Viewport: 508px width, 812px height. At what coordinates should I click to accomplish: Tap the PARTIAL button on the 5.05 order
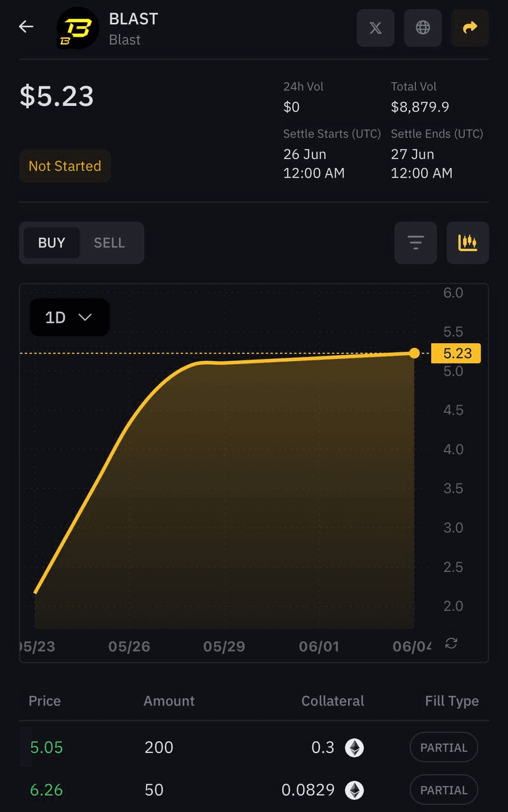click(444, 748)
